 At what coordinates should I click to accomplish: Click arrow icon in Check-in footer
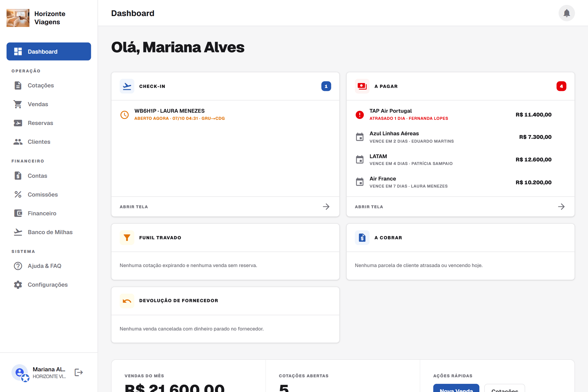tap(326, 207)
